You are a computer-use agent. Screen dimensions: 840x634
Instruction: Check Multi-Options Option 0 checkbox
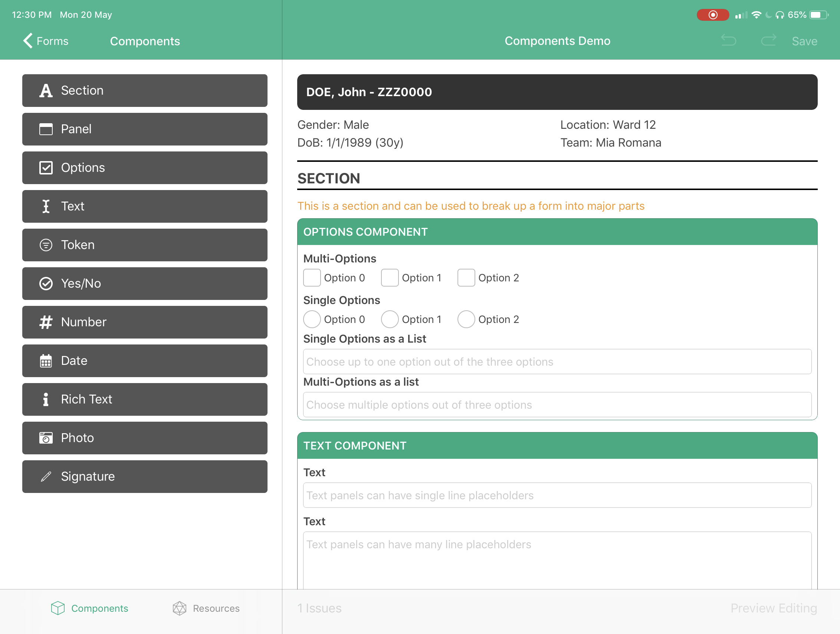point(312,278)
